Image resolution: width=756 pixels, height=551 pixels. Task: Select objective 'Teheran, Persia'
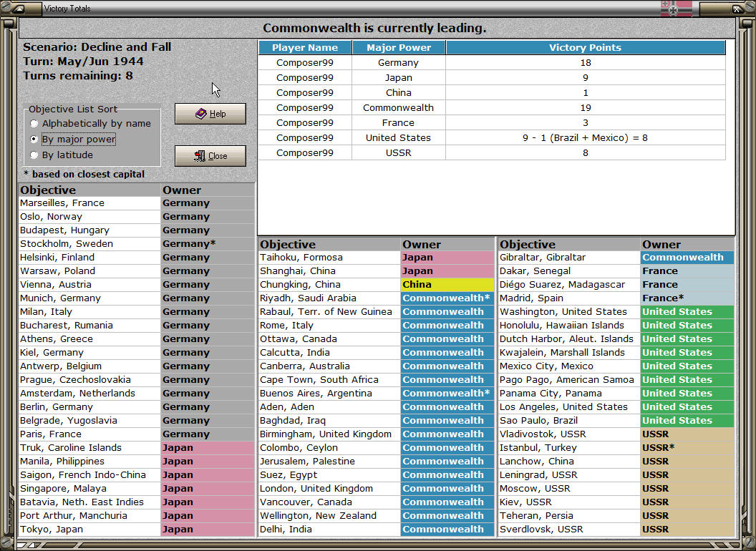pyautogui.click(x=569, y=516)
